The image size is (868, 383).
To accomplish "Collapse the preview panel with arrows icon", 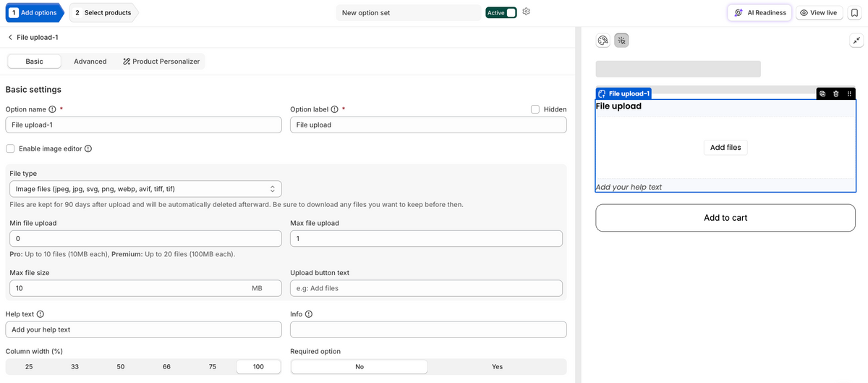I will [856, 41].
